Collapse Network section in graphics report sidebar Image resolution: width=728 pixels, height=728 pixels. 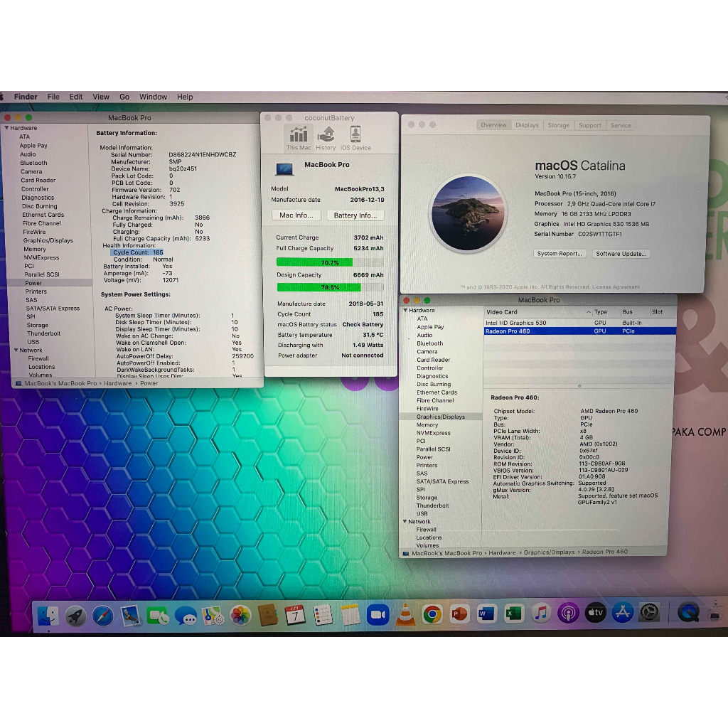point(405,522)
